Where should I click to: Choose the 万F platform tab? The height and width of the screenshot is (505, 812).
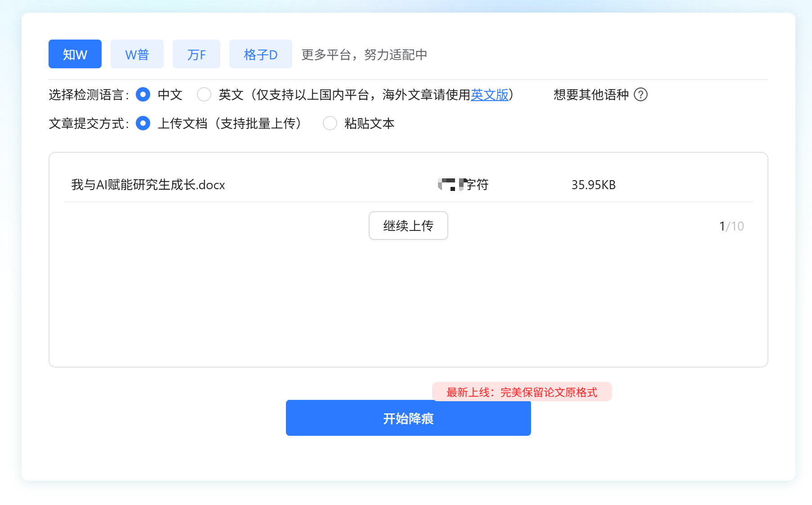(x=196, y=54)
